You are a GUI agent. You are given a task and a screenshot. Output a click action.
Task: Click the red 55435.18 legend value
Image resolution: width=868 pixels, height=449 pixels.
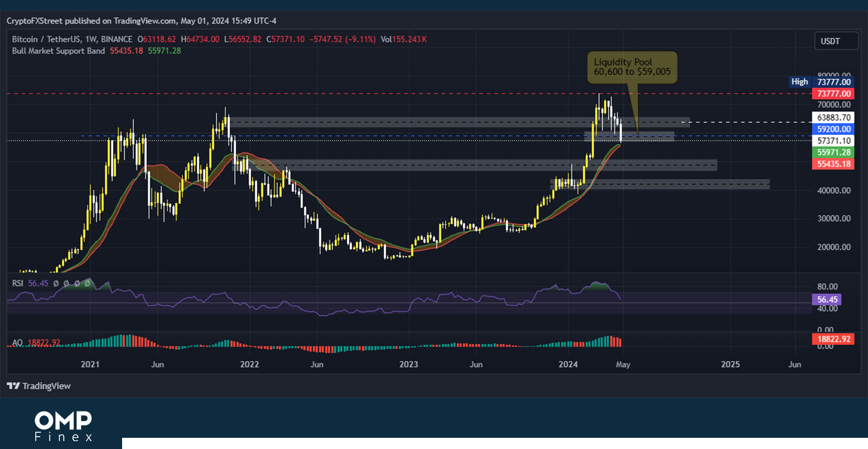tap(127, 50)
